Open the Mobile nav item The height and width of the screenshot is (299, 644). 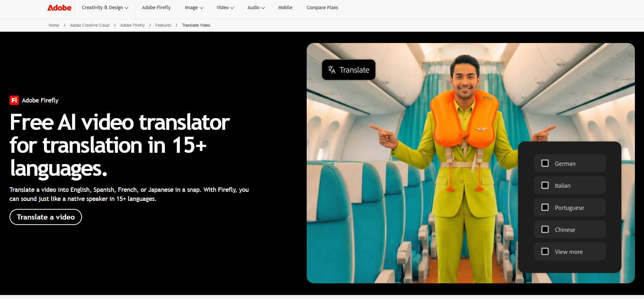pos(285,8)
